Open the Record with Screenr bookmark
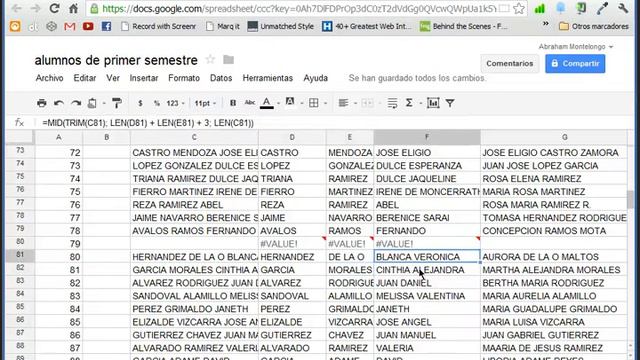The height and width of the screenshot is (360, 640). coord(158,27)
